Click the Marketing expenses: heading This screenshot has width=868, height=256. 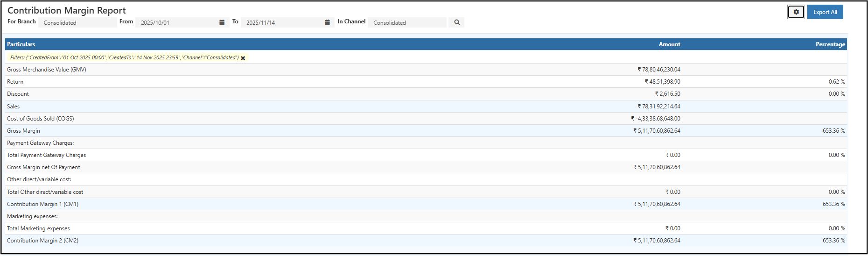click(x=32, y=216)
